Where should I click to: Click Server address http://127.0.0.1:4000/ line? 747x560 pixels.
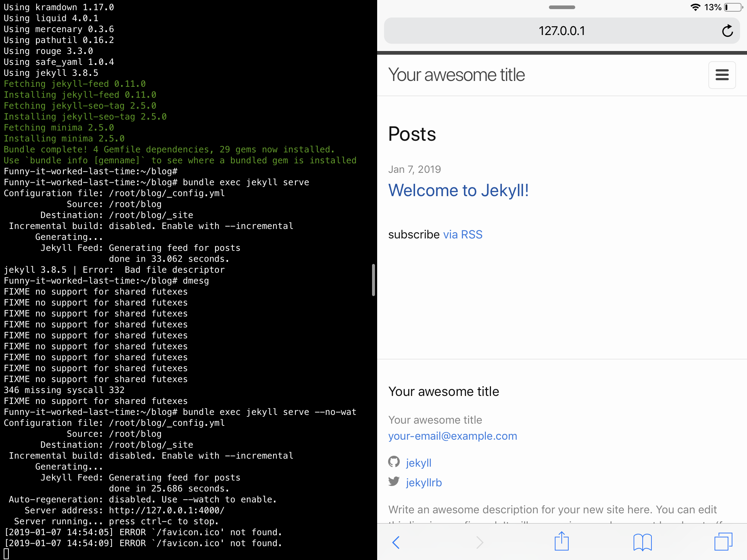124,510
